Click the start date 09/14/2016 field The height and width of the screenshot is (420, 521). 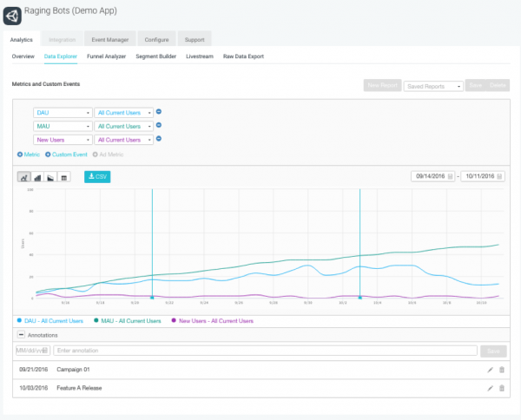[433, 176]
